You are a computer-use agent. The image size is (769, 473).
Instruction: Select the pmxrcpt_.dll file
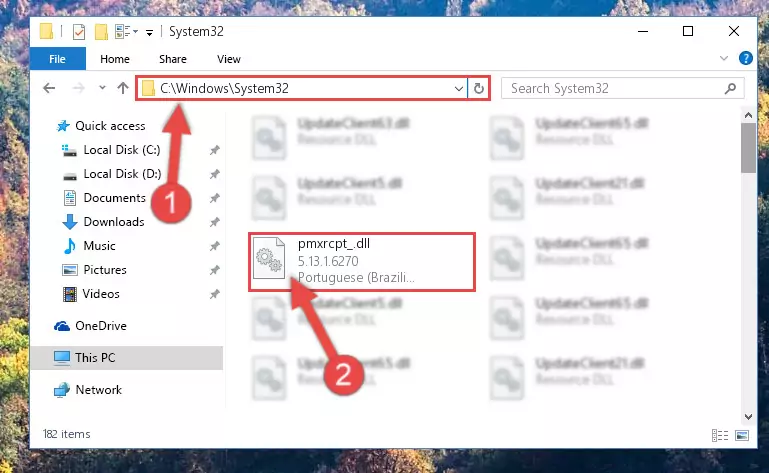tap(361, 262)
